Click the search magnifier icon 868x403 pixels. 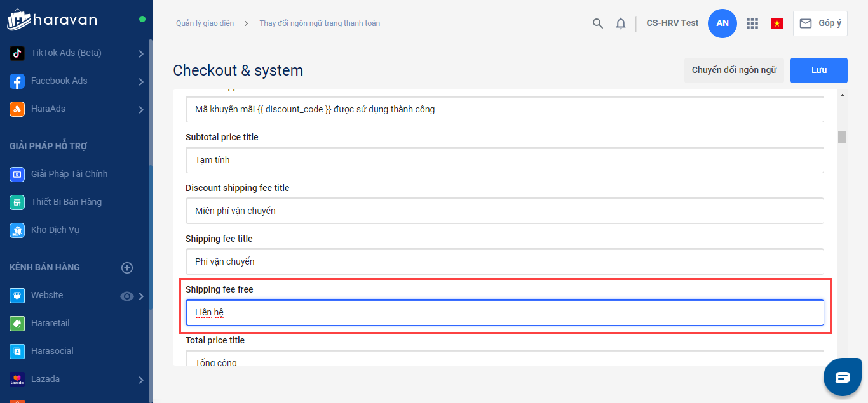pyautogui.click(x=597, y=23)
